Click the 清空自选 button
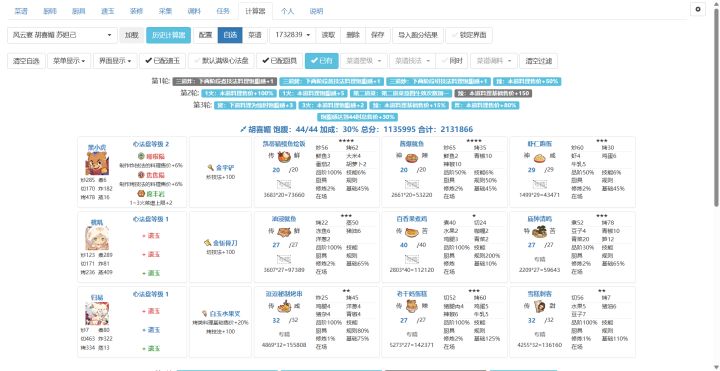Viewport: 720px width, 371px height. click(26, 61)
